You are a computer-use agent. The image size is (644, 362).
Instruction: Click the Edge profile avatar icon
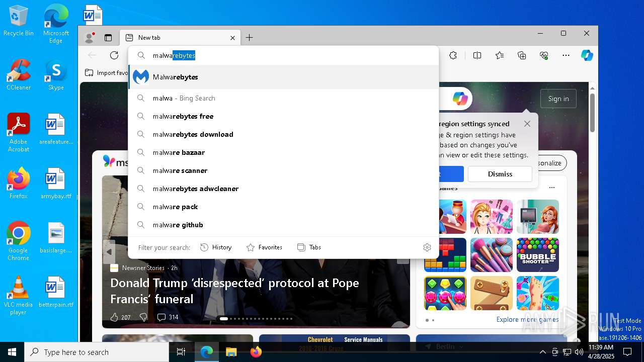coord(90,38)
